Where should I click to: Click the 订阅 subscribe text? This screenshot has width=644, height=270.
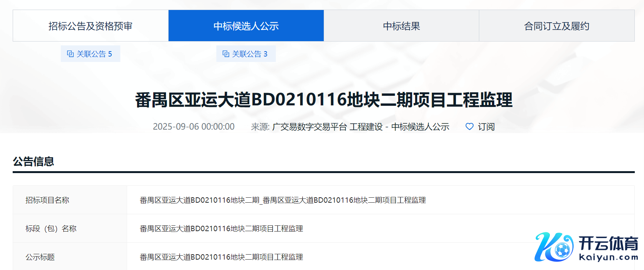(x=486, y=127)
